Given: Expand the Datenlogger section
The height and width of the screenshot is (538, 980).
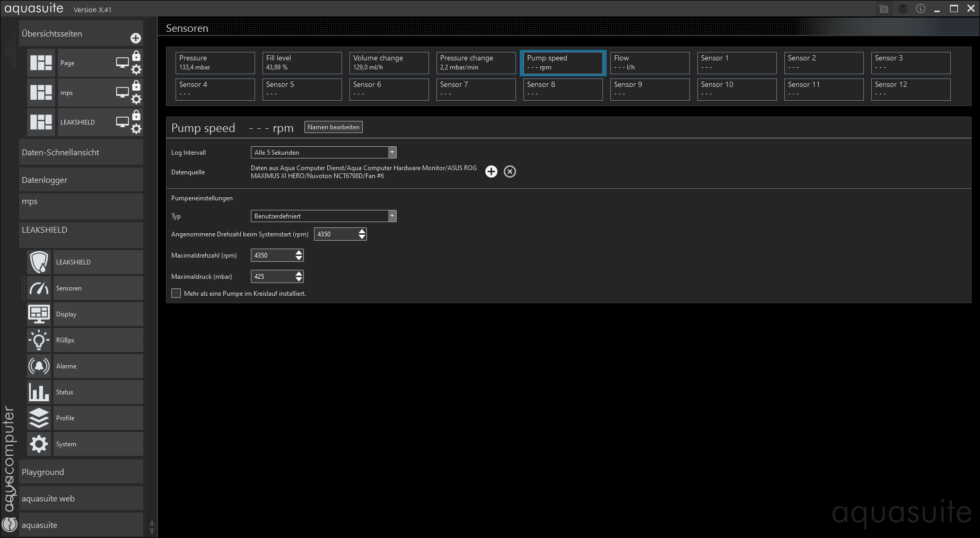Looking at the screenshot, I should point(81,180).
